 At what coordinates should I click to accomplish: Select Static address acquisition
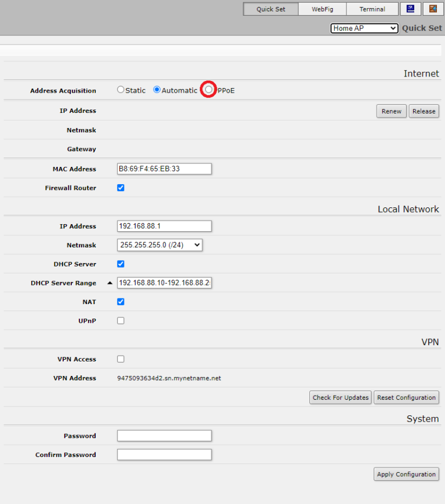[121, 90]
